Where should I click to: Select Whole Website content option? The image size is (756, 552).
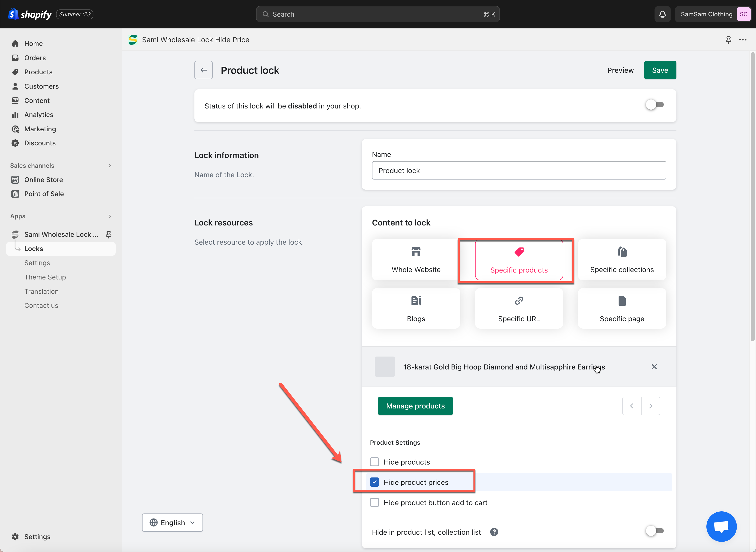[x=416, y=260]
